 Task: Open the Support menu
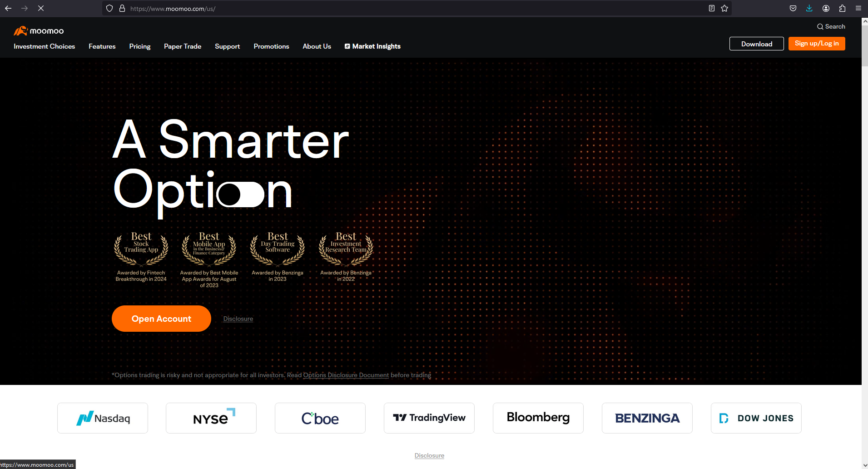point(228,46)
